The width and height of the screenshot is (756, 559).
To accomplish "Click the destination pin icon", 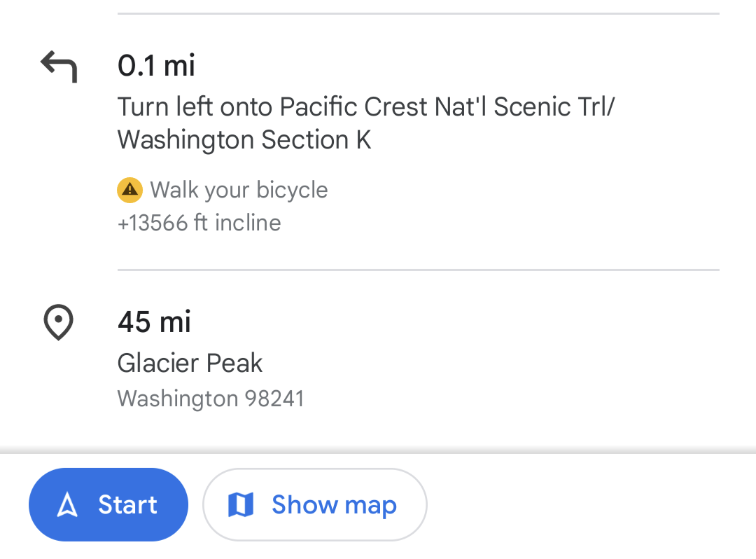I will pyautogui.click(x=58, y=322).
